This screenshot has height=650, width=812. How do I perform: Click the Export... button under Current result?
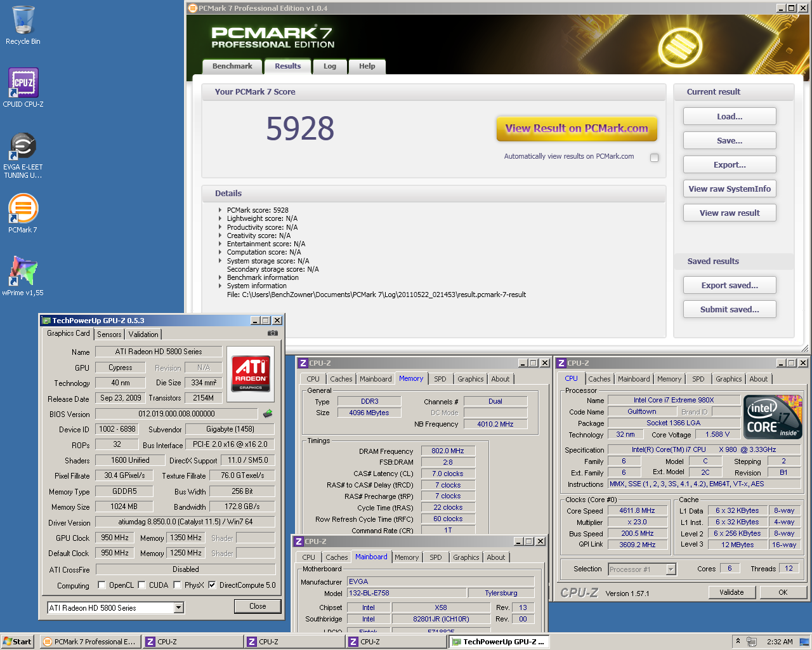pos(730,164)
